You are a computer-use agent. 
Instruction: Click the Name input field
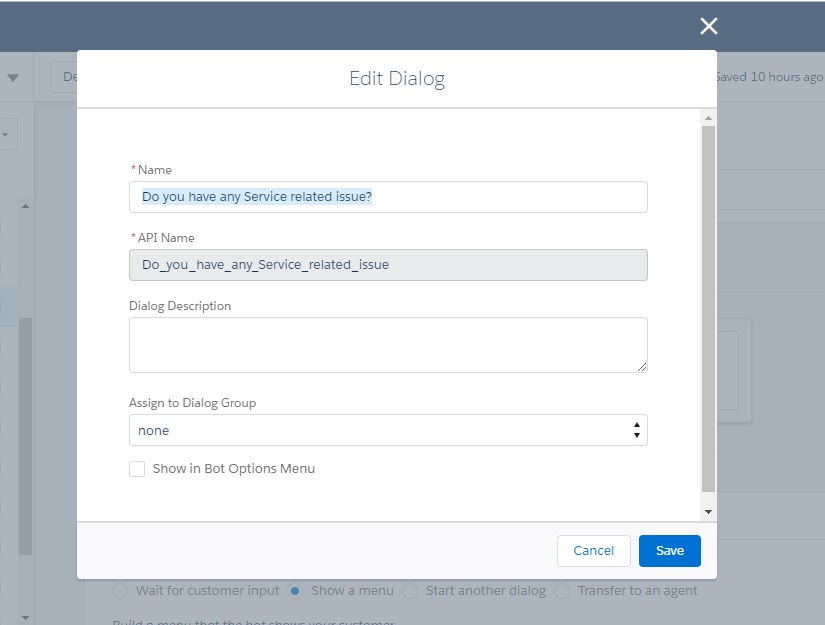pos(388,197)
